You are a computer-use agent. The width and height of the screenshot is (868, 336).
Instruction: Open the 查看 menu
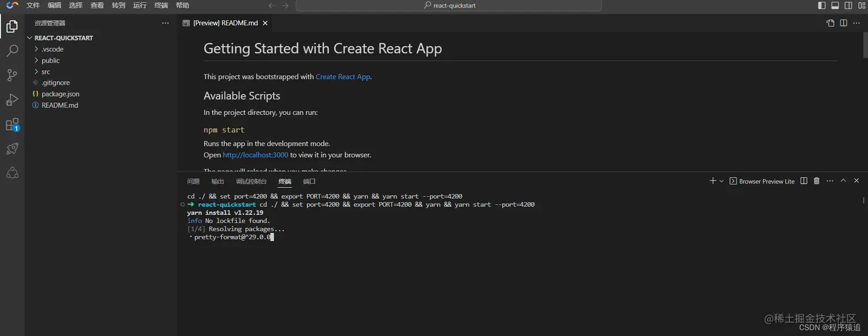click(97, 6)
